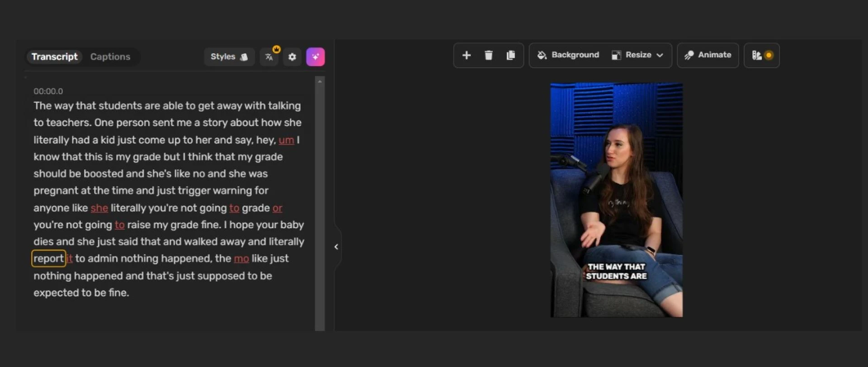Open the Animate button

708,55
